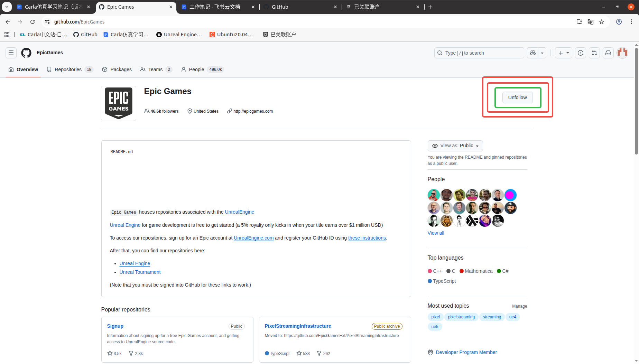
Task: View PixelStreamingInfrastructure's 583 stars
Action: tap(303, 353)
